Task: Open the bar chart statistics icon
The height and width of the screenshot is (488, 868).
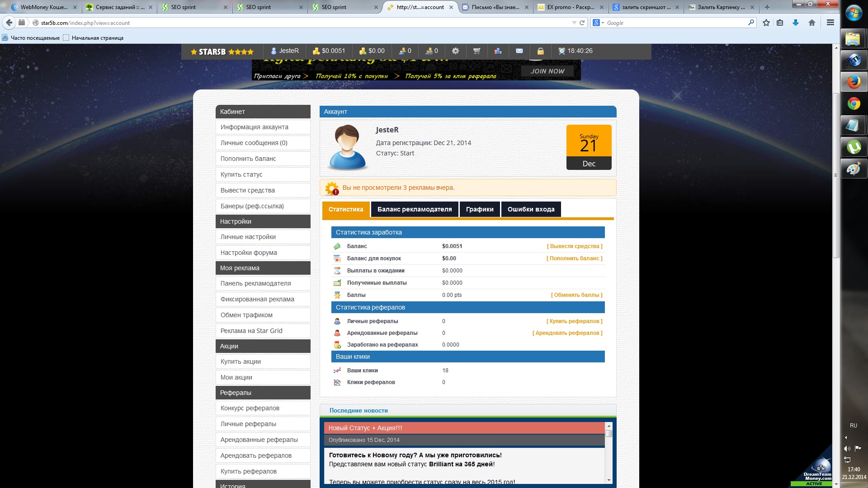Action: coord(498,51)
